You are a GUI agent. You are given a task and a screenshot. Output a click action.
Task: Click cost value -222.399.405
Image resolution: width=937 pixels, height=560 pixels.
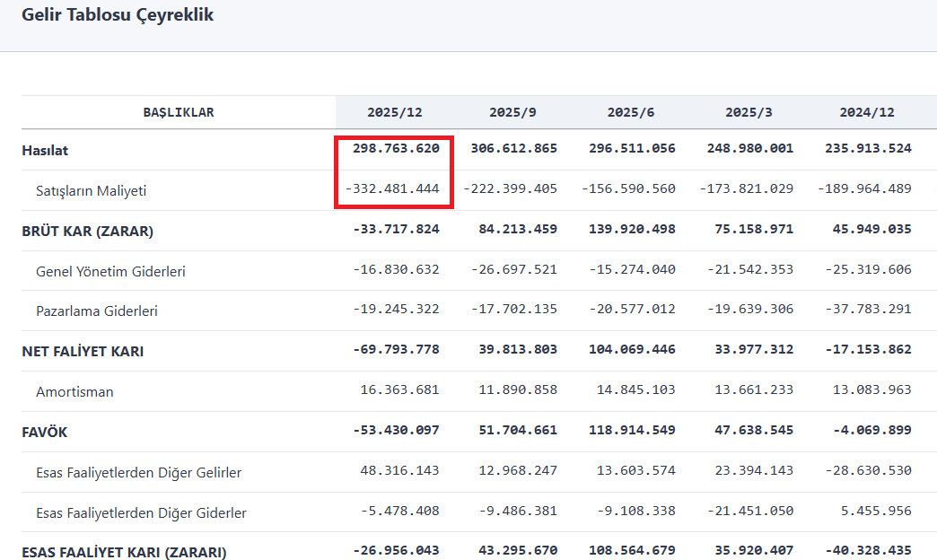[511, 188]
